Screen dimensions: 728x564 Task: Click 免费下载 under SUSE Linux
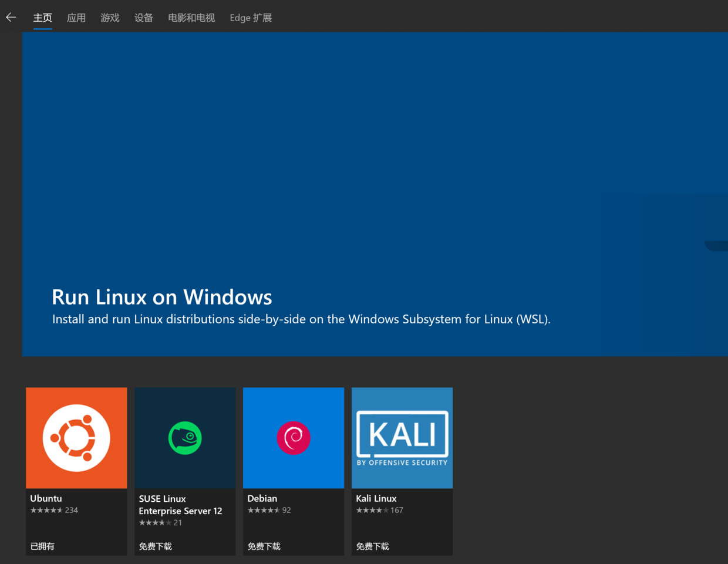click(x=155, y=546)
